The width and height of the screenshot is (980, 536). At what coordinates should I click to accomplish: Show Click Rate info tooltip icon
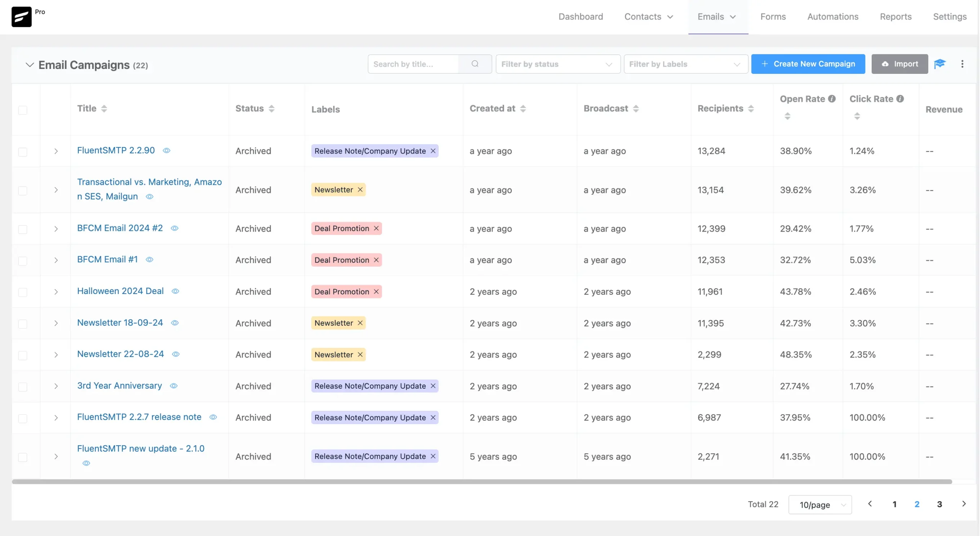900,99
